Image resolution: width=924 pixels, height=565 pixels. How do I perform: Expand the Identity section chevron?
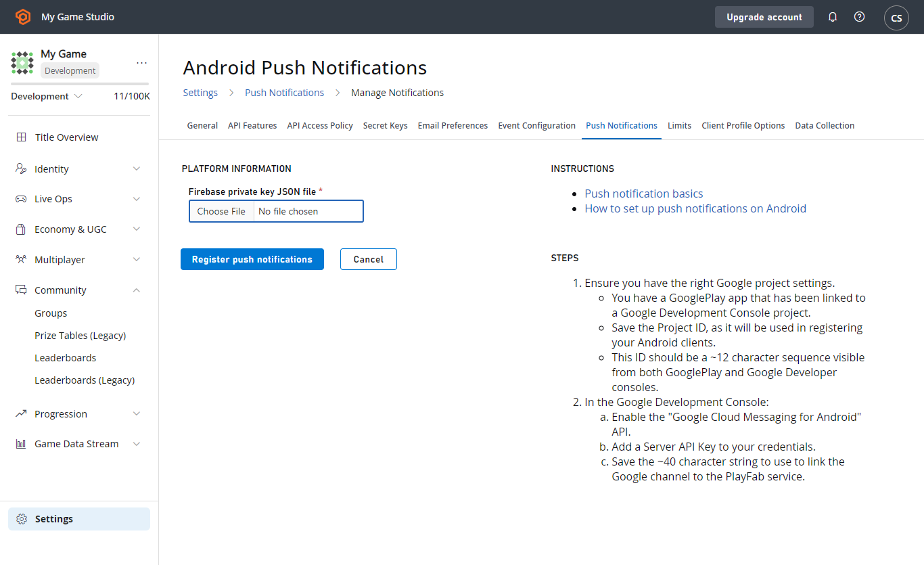point(137,168)
